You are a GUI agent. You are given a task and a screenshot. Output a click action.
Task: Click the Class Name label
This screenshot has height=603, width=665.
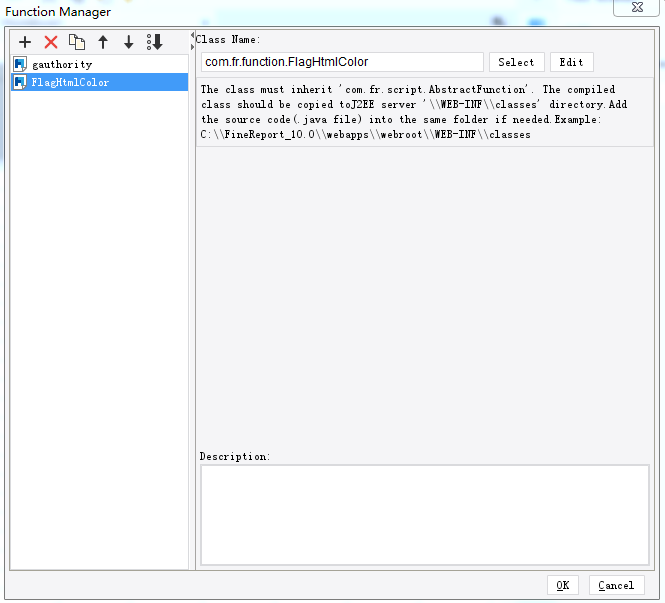click(x=227, y=39)
